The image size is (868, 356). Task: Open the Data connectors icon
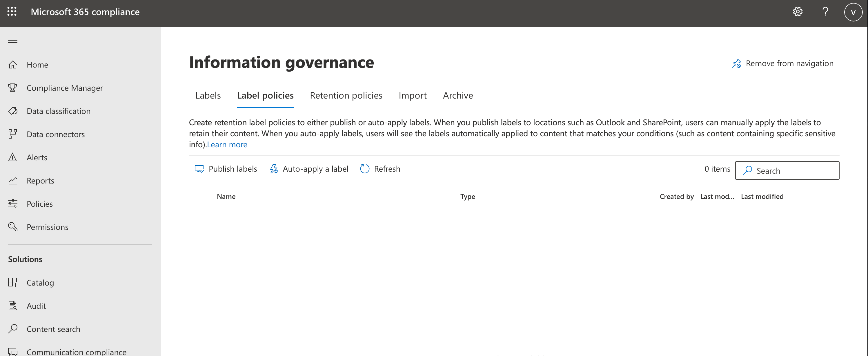coord(13,134)
